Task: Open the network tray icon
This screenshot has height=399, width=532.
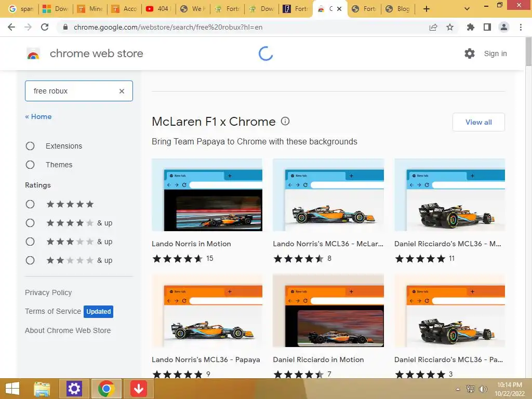Action: click(471, 389)
